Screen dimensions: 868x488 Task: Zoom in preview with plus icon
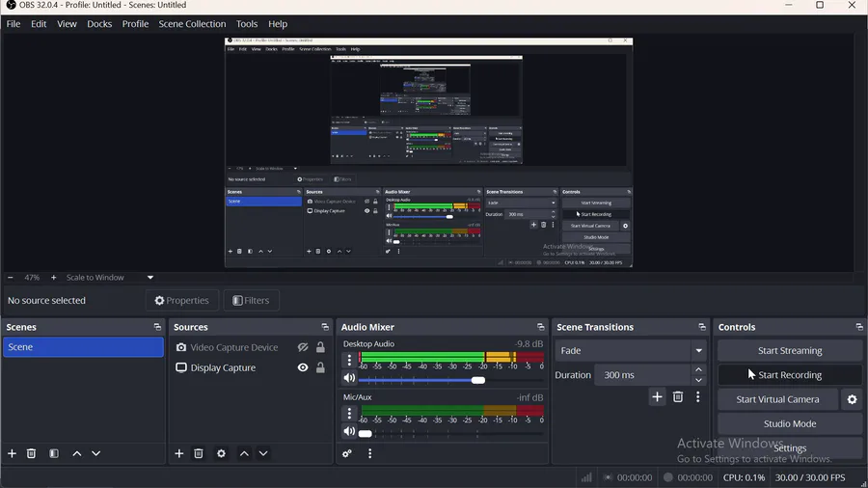53,277
